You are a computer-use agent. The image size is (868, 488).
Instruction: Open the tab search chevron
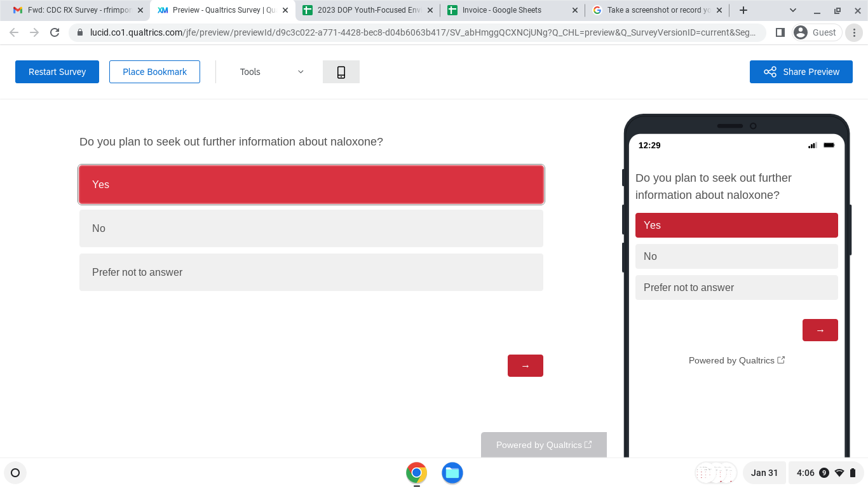click(x=793, y=10)
